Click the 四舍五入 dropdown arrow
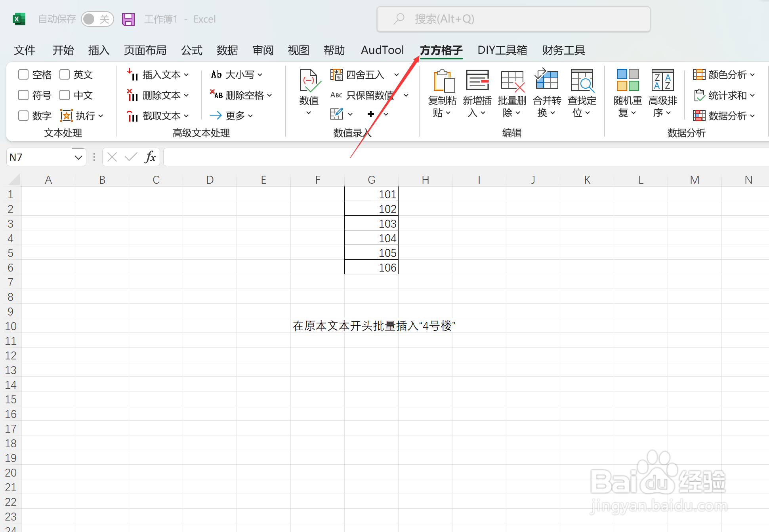 click(x=396, y=74)
